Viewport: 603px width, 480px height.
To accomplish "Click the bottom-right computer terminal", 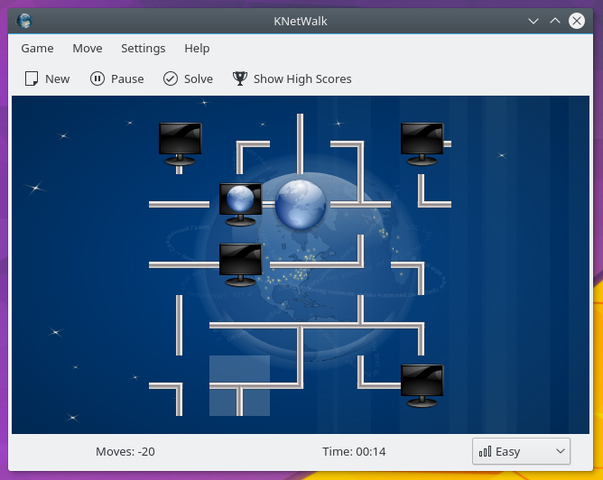I will [420, 385].
